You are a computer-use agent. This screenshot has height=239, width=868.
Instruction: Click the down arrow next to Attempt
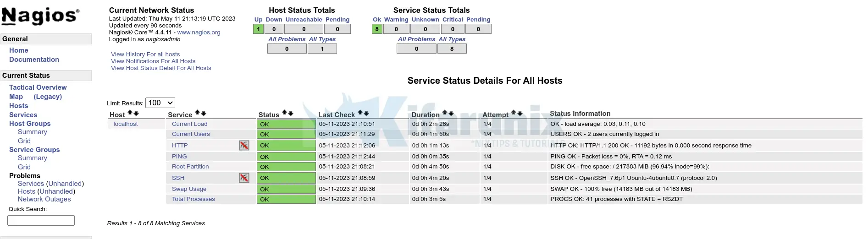click(x=520, y=113)
